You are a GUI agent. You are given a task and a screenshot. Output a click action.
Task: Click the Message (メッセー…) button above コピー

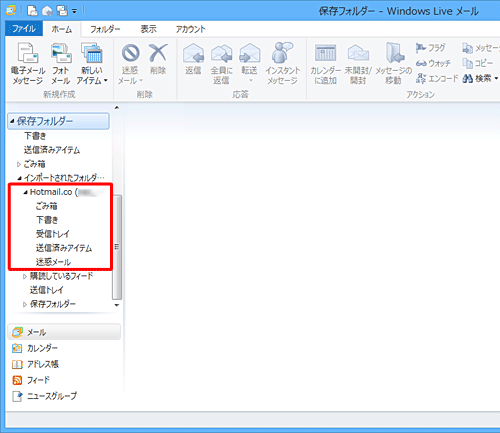pos(481,48)
